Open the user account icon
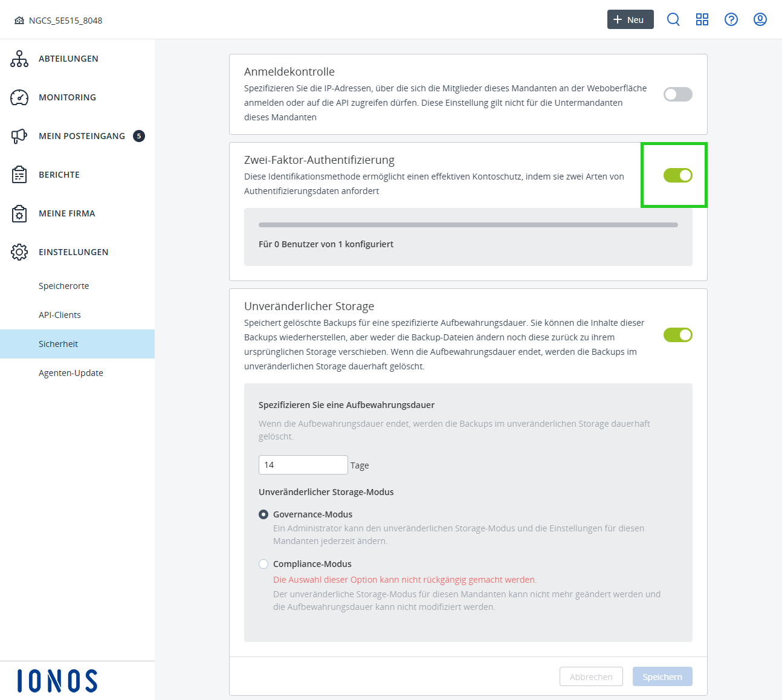 [x=760, y=19]
